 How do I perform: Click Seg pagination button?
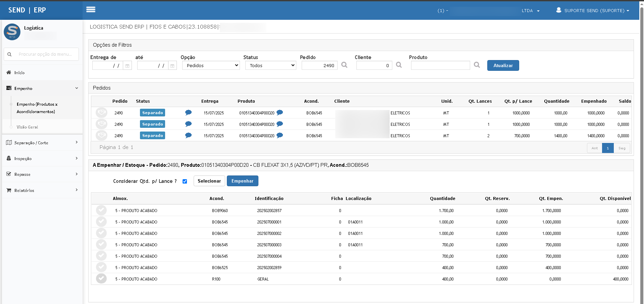622,148
